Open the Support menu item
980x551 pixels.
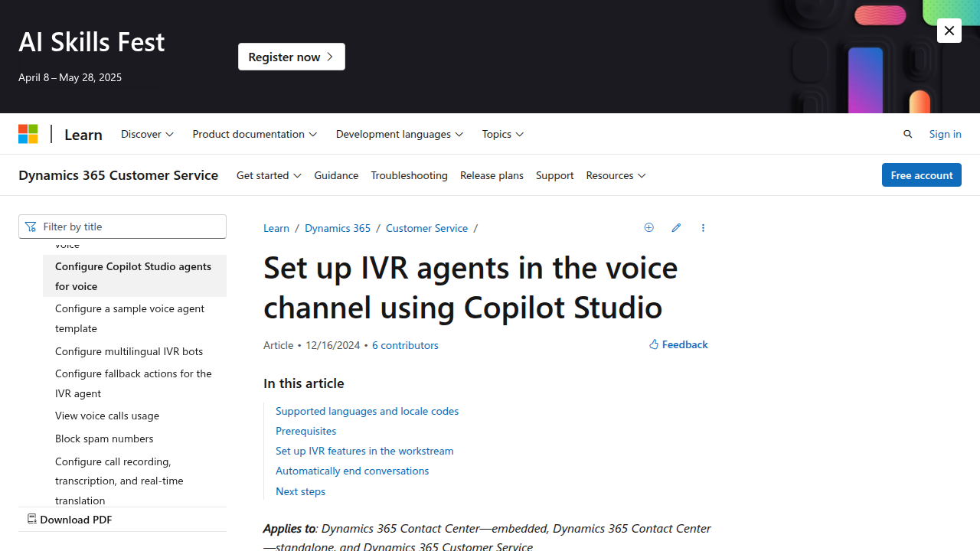coord(554,175)
